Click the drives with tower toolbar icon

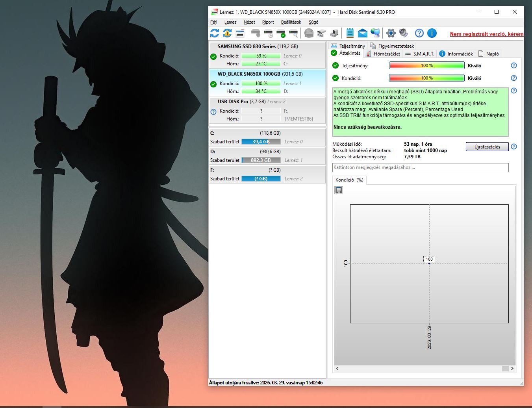(334, 33)
